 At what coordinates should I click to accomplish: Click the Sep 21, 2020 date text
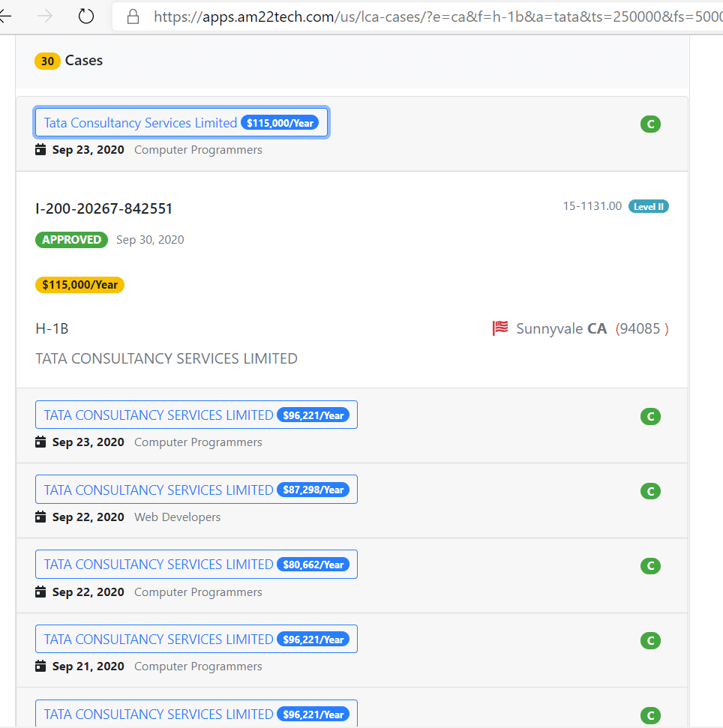pos(88,667)
